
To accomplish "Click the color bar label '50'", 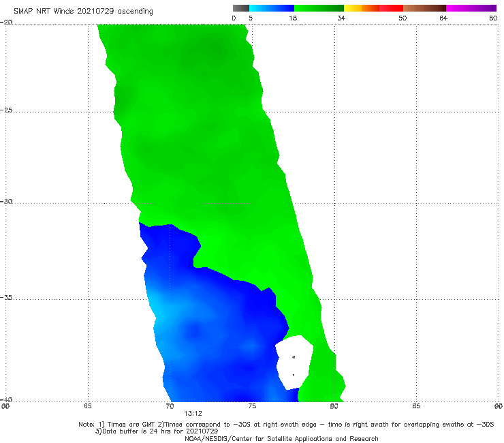I will tap(403, 18).
